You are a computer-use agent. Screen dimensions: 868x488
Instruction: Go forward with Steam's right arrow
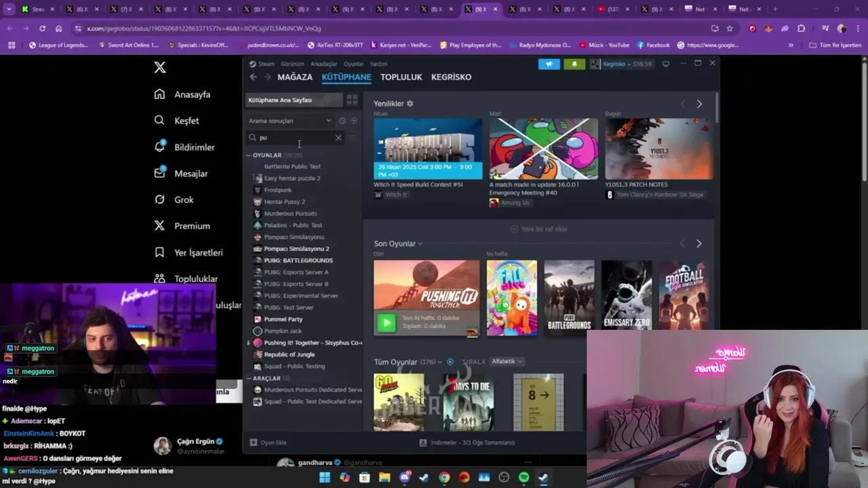tap(267, 77)
